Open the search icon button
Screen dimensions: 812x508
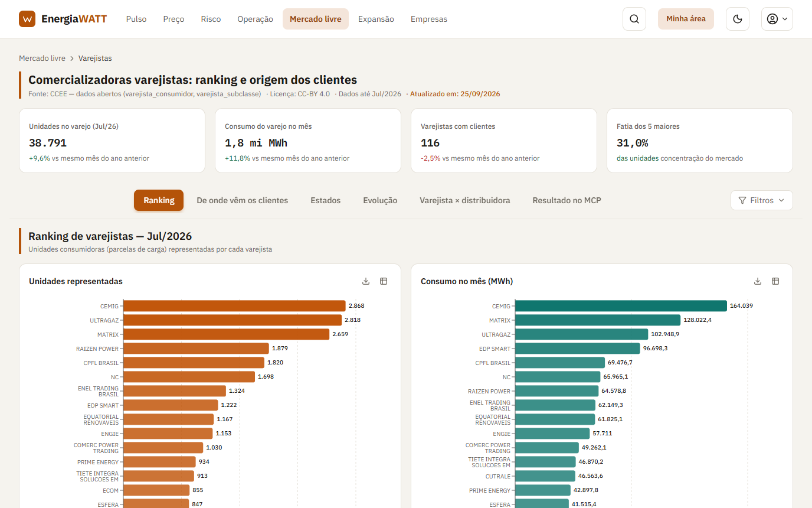click(634, 19)
